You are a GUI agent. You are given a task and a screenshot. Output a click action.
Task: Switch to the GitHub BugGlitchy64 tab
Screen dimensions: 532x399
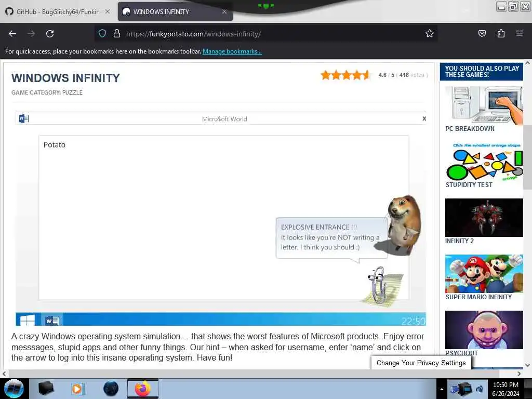tap(58, 12)
